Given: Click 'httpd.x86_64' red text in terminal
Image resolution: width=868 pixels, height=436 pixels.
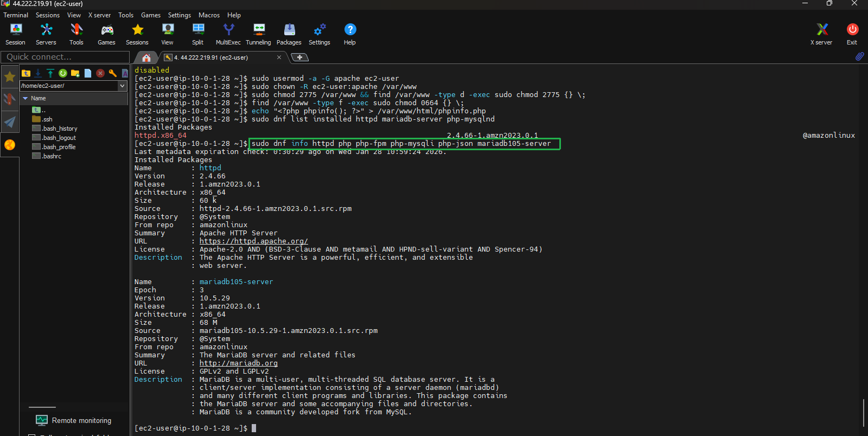Looking at the screenshot, I should [161, 136].
